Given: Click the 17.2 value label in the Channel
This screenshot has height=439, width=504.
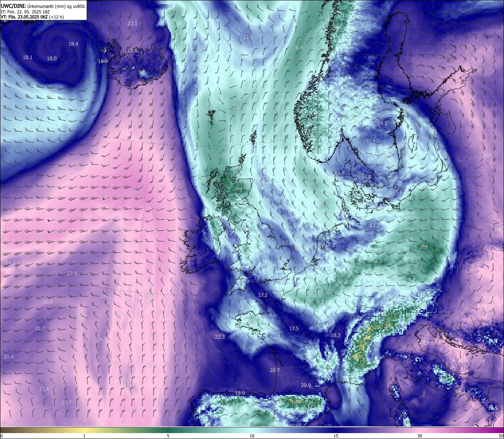Looking at the screenshot, I should (x=263, y=295).
